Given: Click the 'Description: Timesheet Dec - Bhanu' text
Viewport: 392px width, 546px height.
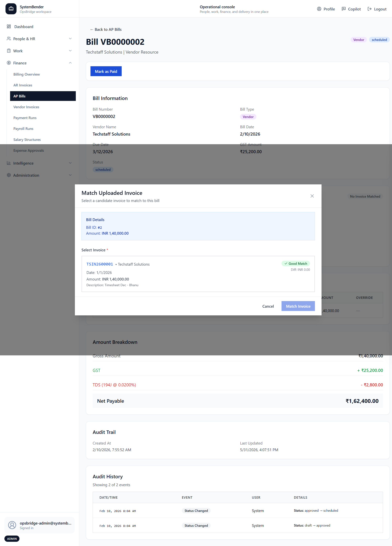Looking at the screenshot, I should tap(112, 285).
